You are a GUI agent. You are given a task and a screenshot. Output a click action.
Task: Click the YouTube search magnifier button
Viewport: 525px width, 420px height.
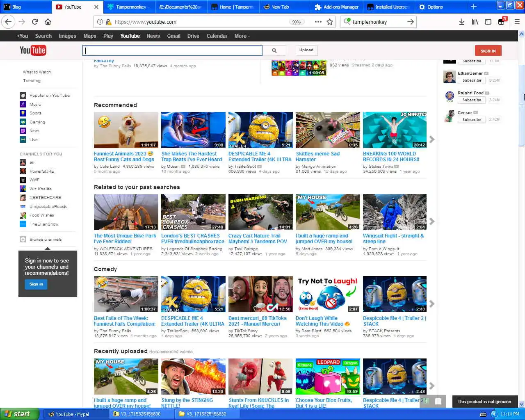point(274,50)
